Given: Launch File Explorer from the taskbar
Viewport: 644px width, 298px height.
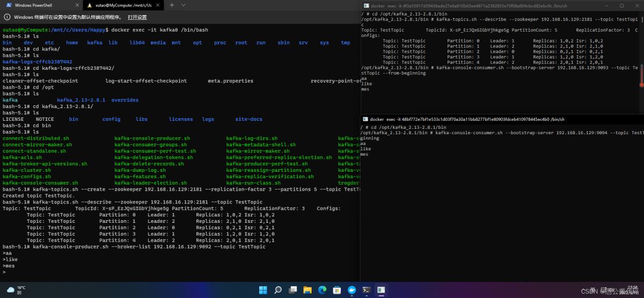Looking at the screenshot, I should point(308,290).
